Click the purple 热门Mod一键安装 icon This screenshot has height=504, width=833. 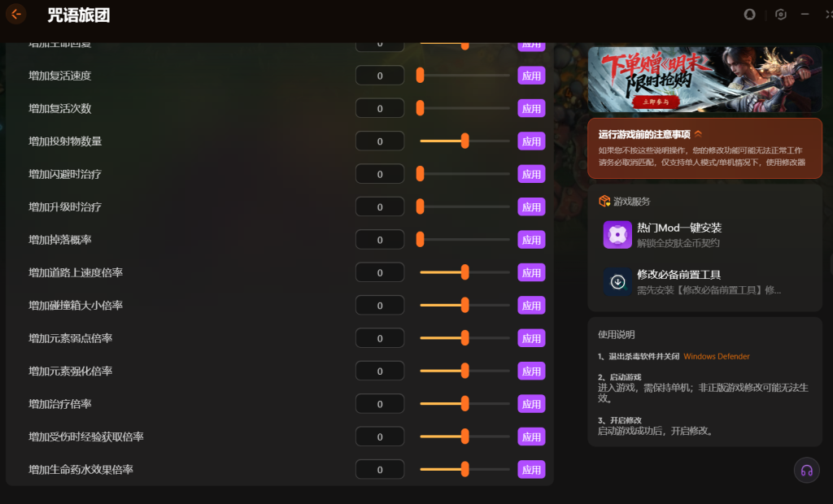(x=617, y=234)
